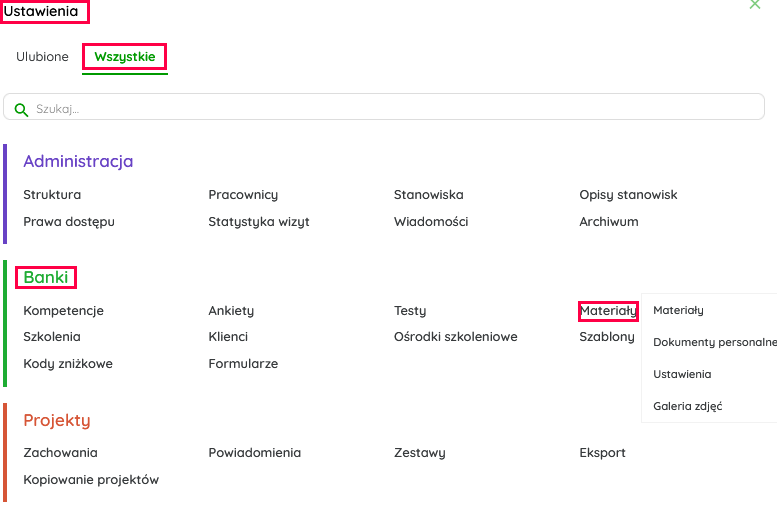Open the Archiwum link

point(608,222)
